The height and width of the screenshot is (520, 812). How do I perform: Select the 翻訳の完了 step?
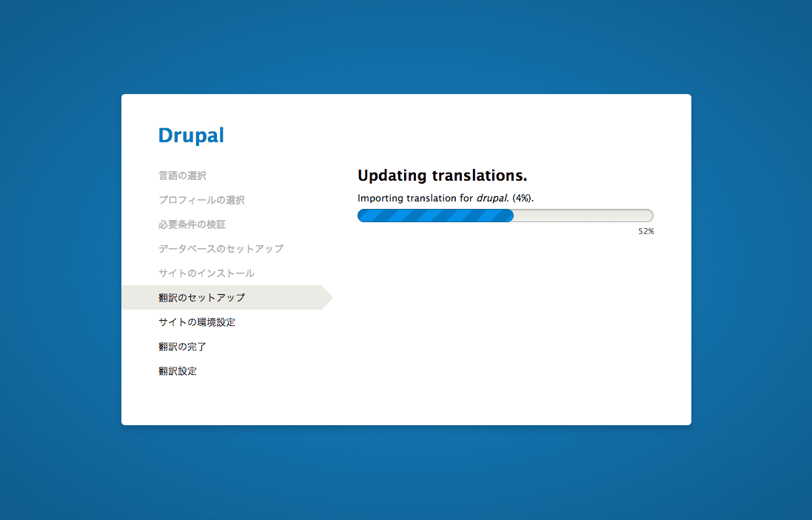pos(182,347)
